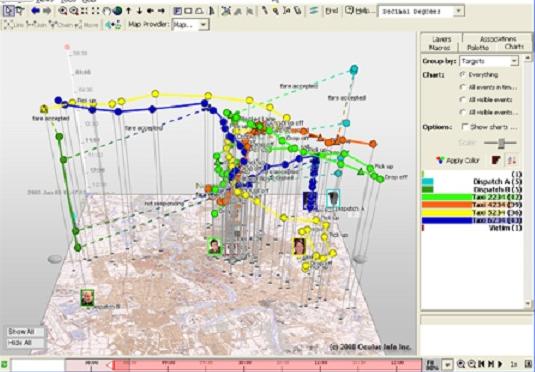
Task: Click the zoom in magnifier toolbar icon
Action: pyautogui.click(x=62, y=11)
